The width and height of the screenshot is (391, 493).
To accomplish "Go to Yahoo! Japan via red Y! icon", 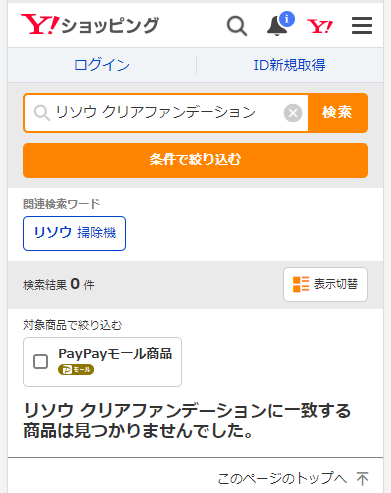I will pyautogui.click(x=320, y=26).
